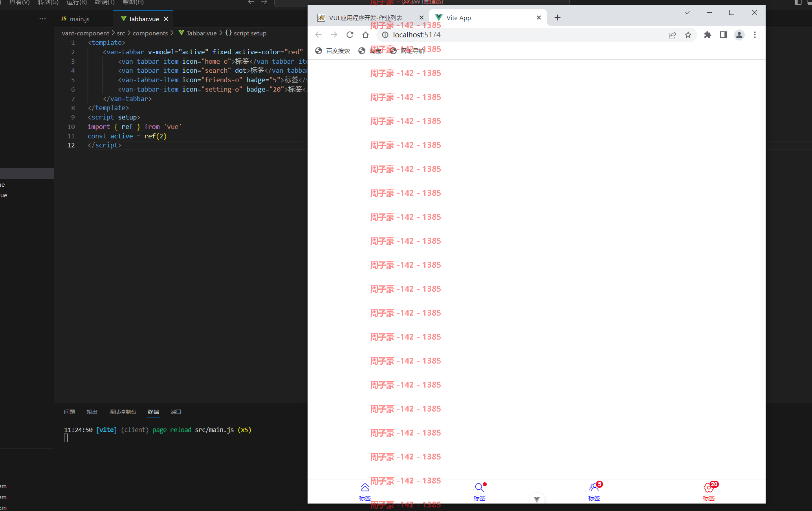Toggle the browser side panel
The image size is (812, 511).
click(x=723, y=35)
